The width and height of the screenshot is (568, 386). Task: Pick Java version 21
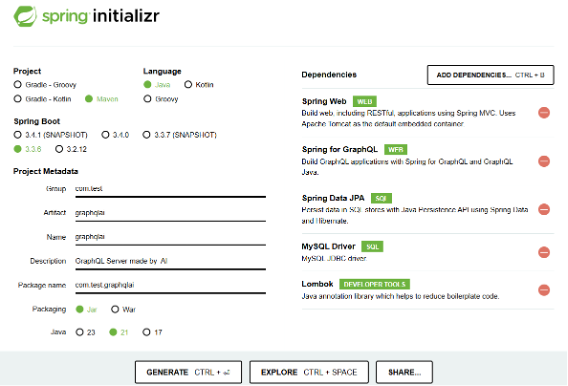119,332
